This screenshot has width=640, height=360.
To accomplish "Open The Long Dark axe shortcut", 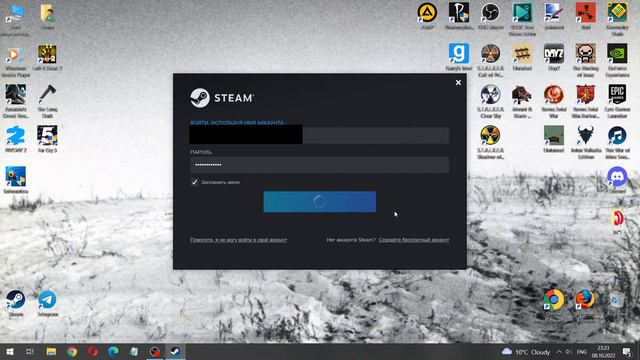I will pyautogui.click(x=47, y=101).
